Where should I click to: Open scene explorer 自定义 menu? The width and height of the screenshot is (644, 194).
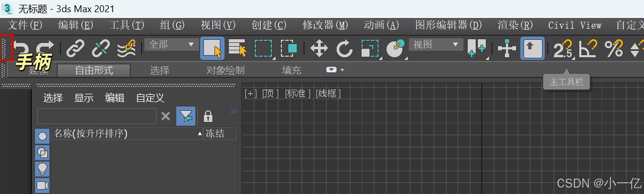[x=150, y=98]
